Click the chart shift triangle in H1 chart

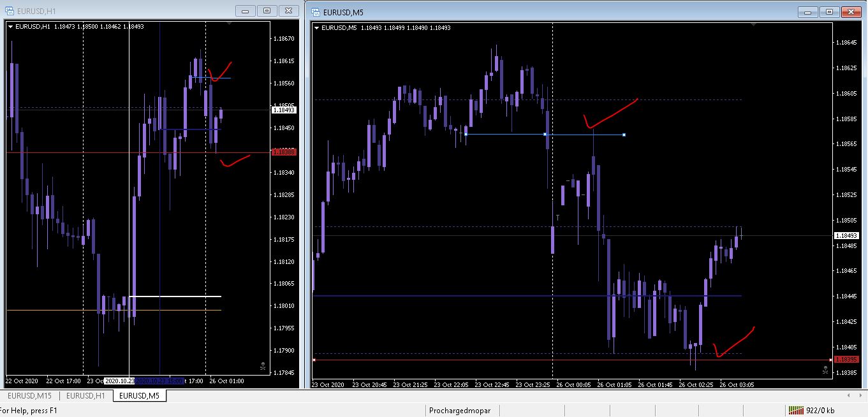[228, 24]
